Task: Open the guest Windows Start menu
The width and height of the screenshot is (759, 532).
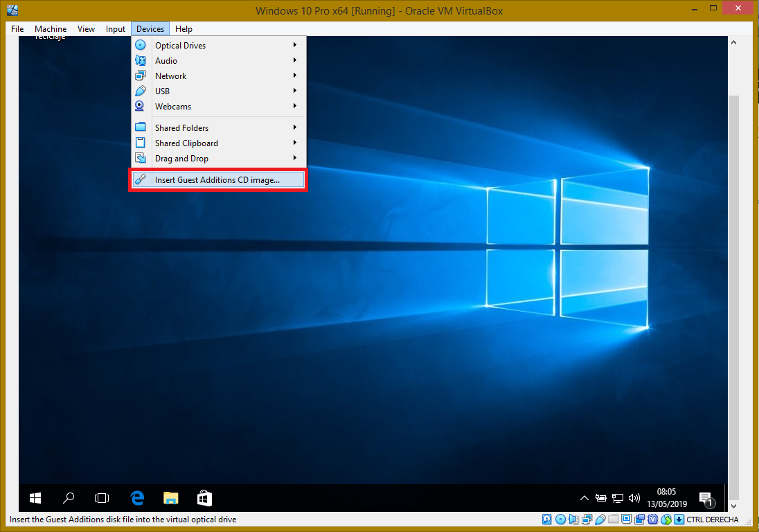Action: [x=35, y=497]
